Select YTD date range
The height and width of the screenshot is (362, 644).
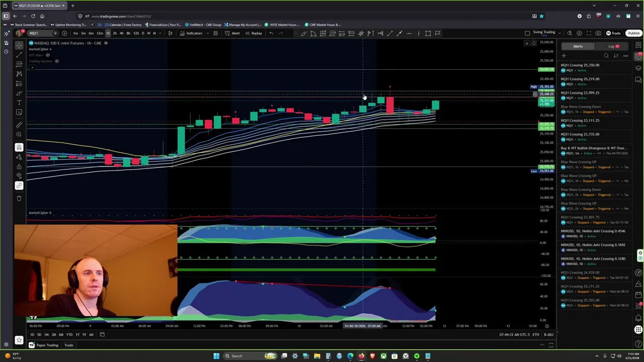click(x=69, y=334)
